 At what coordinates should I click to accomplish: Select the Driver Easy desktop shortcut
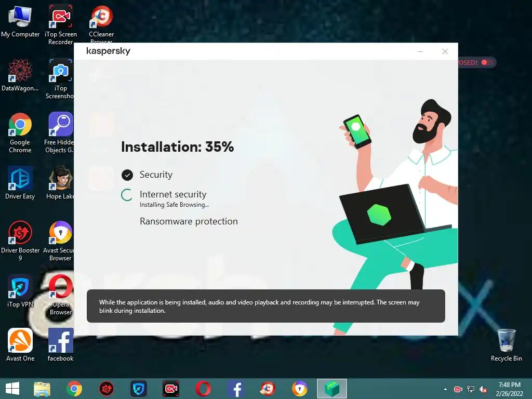[x=20, y=182]
